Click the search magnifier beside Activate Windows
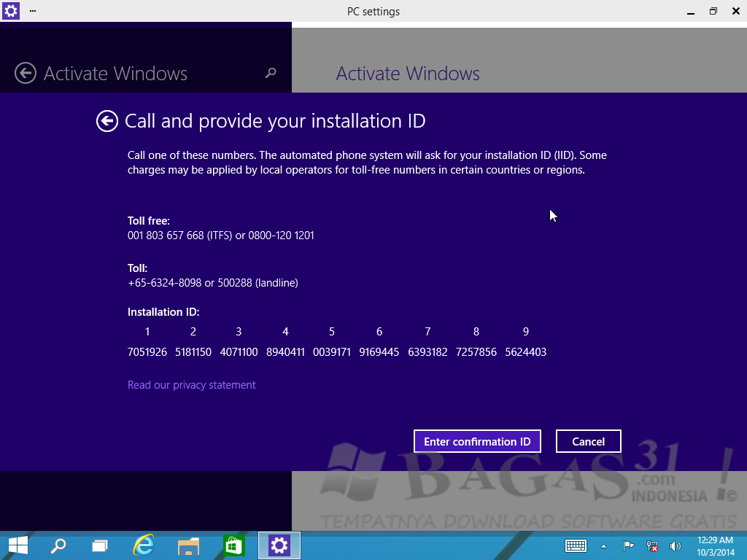747x560 pixels. (x=270, y=74)
